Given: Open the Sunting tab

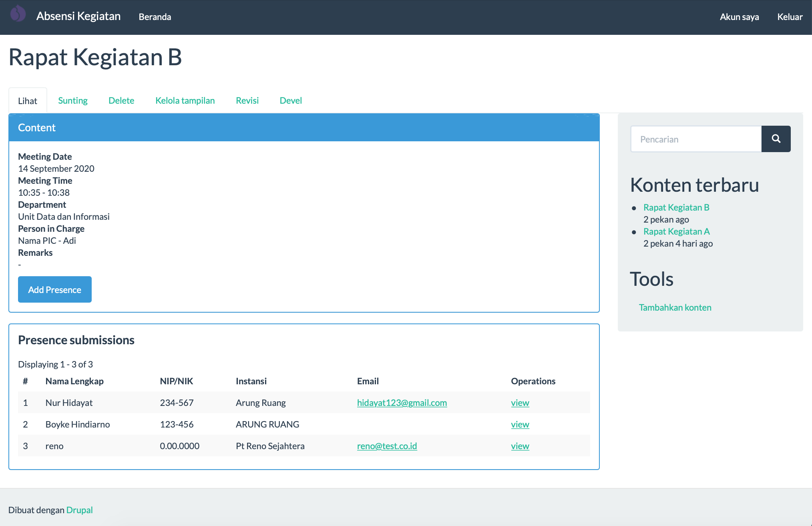Looking at the screenshot, I should (72, 100).
